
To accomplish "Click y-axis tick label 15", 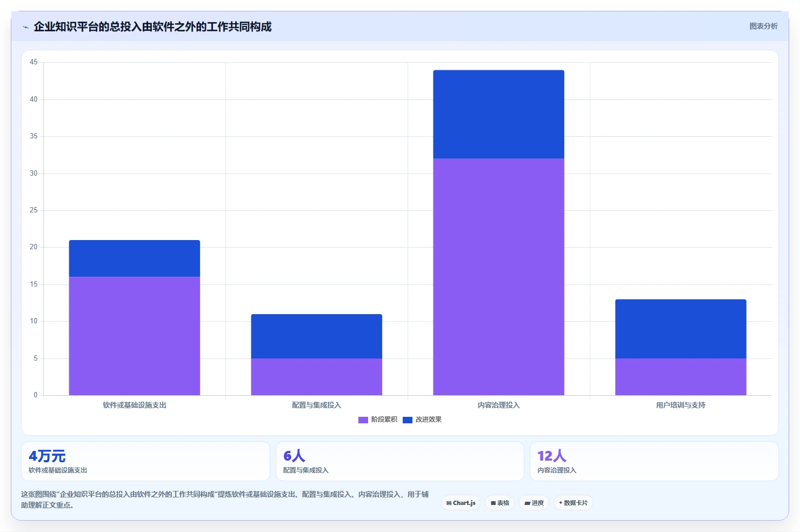I will (34, 284).
